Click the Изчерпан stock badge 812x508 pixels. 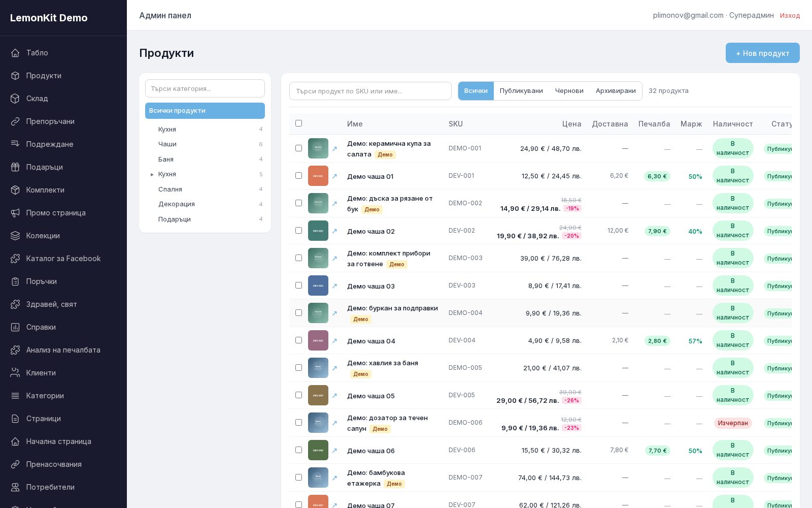click(733, 423)
